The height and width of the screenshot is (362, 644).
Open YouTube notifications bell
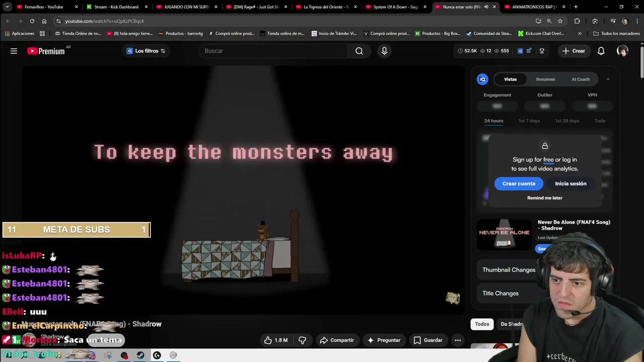click(x=601, y=51)
